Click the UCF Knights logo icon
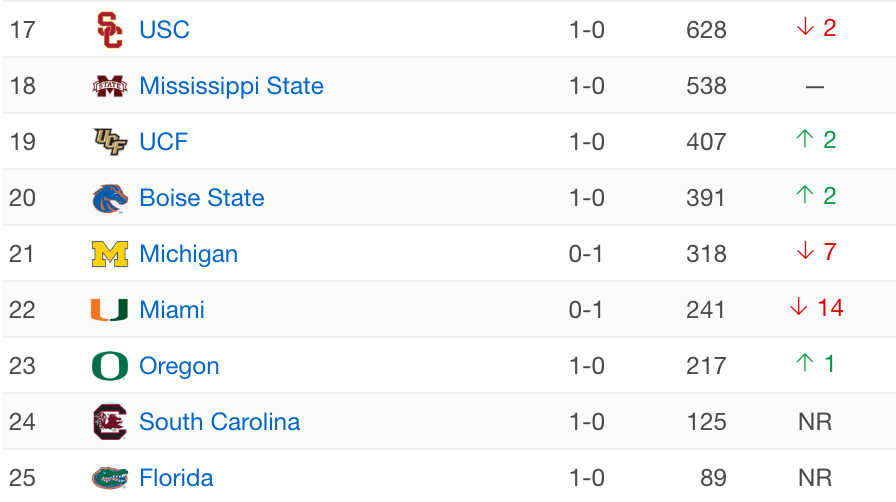The height and width of the screenshot is (502, 896). pyautogui.click(x=110, y=142)
